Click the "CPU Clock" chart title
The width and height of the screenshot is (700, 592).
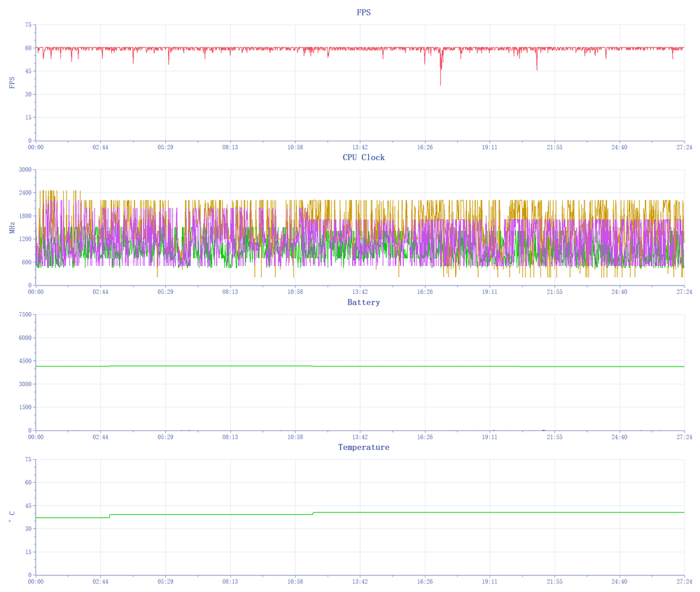[363, 157]
